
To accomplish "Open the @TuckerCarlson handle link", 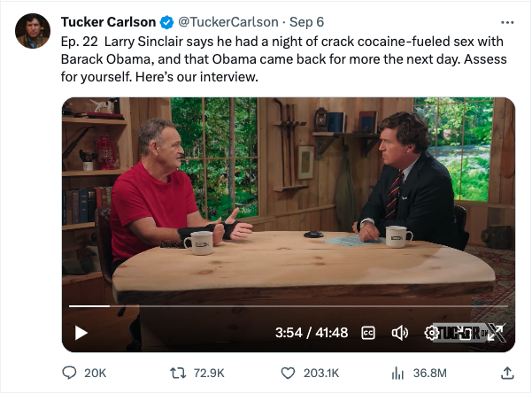I will pos(228,22).
